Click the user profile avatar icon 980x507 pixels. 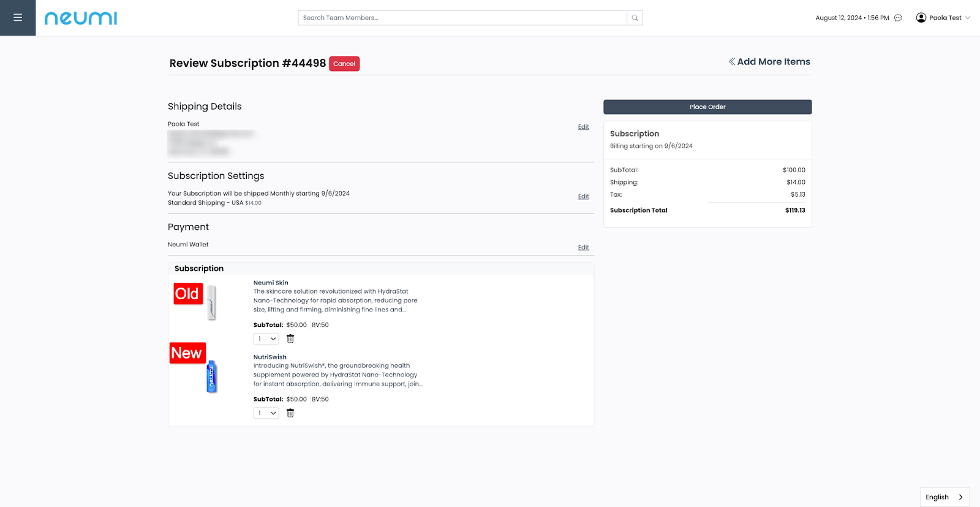coord(921,18)
